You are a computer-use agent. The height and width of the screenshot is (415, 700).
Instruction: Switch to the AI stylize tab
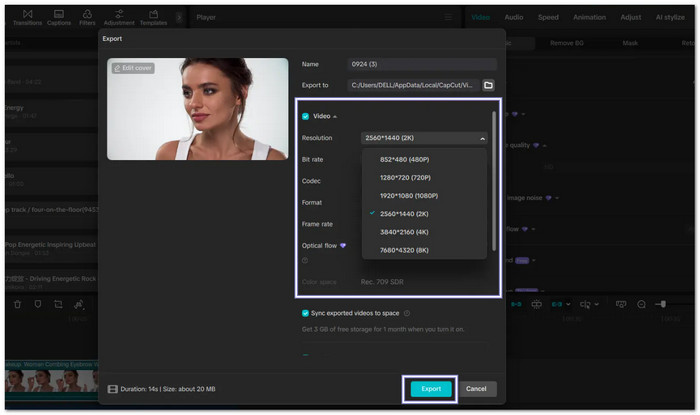670,17
